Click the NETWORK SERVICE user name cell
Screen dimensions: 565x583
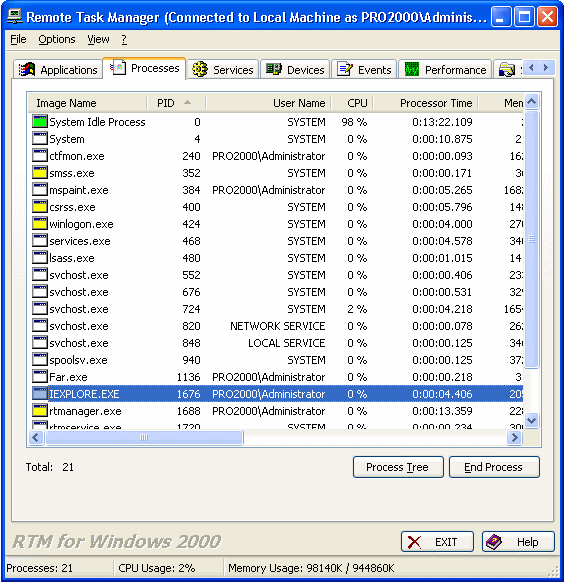278,326
